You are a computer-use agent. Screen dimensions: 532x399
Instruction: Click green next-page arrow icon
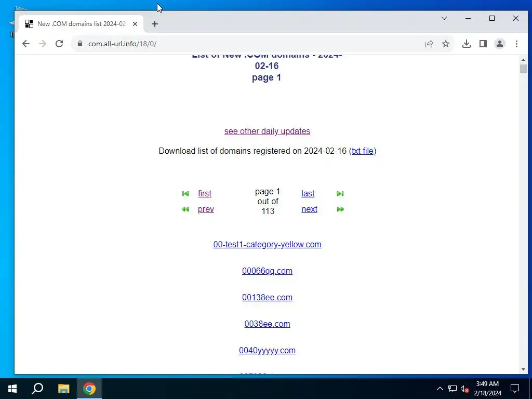[340, 209]
